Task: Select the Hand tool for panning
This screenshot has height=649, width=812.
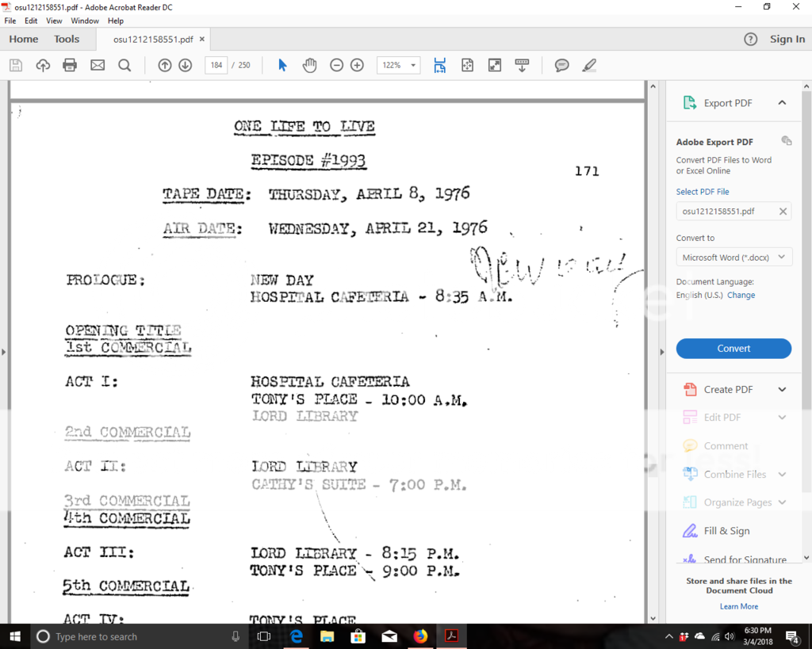Action: 309,65
